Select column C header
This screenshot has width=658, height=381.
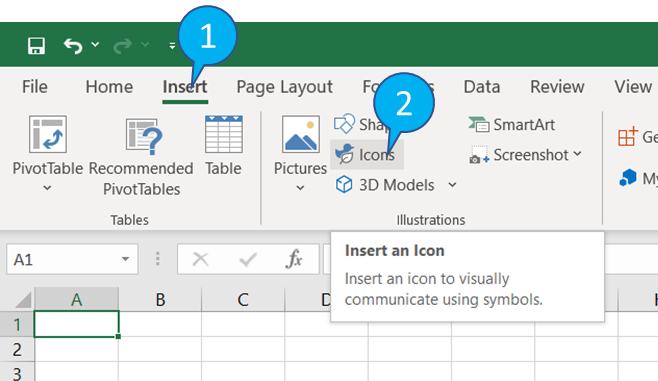[x=243, y=300]
